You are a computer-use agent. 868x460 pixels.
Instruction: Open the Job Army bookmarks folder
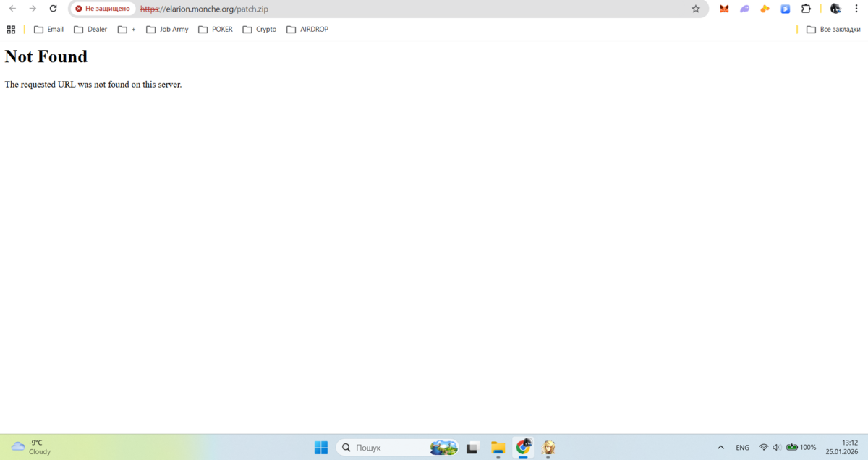[x=167, y=30]
